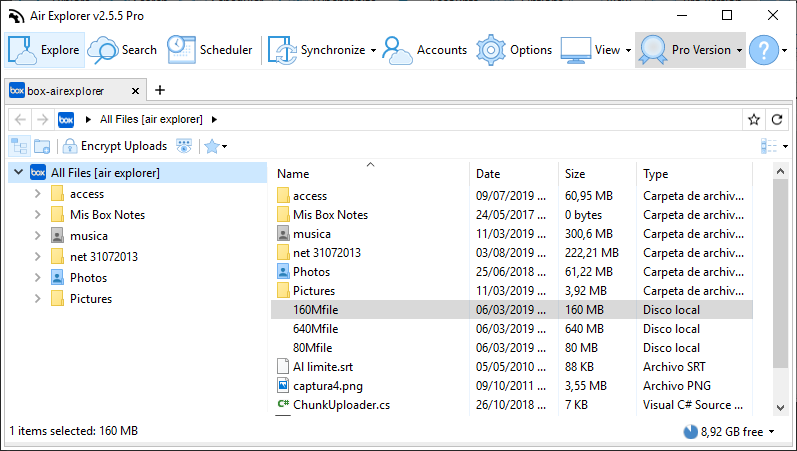Expand the musica tree folder

point(37,235)
